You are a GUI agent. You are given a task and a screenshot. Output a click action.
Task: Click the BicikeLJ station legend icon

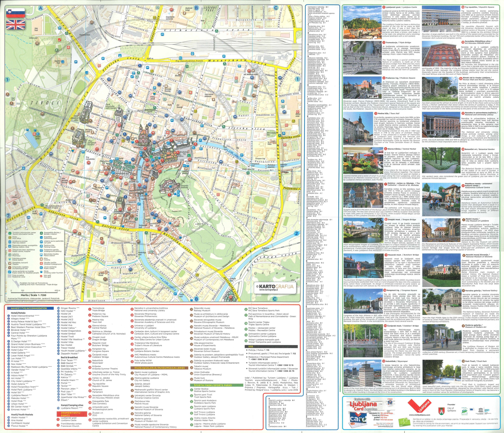point(41,233)
